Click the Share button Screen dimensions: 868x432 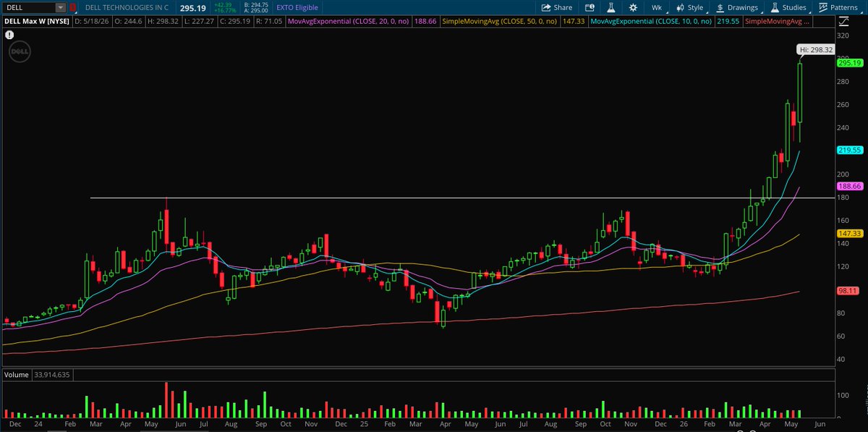[557, 7]
